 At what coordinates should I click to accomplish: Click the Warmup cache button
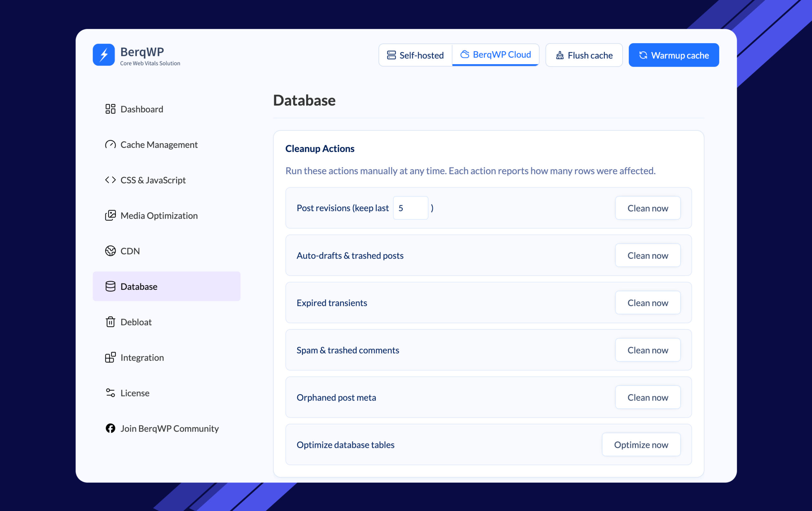click(674, 55)
